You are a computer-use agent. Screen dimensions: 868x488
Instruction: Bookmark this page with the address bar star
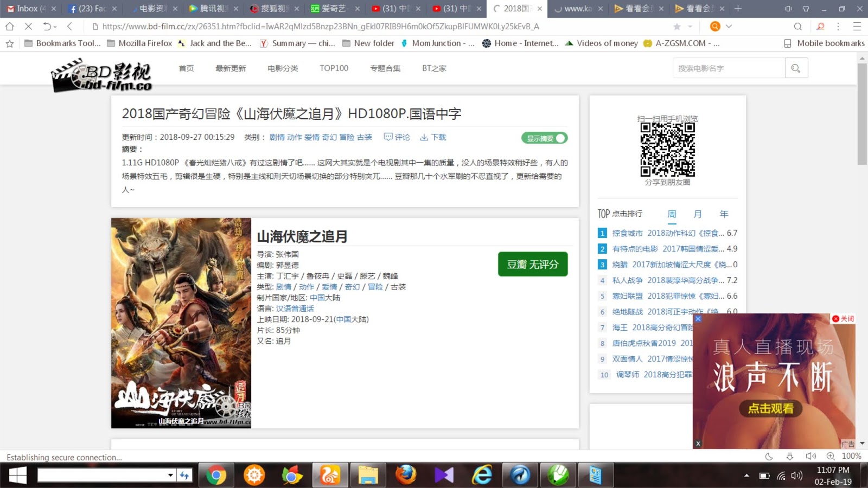tap(677, 27)
